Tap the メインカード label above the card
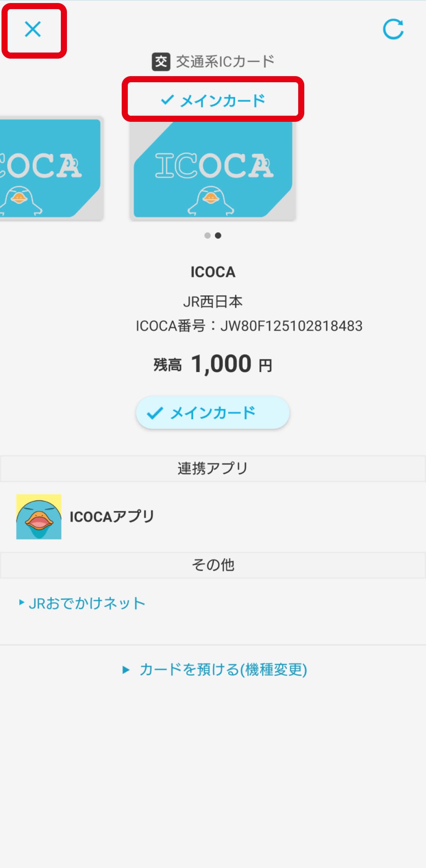The width and height of the screenshot is (426, 868). pos(213,100)
